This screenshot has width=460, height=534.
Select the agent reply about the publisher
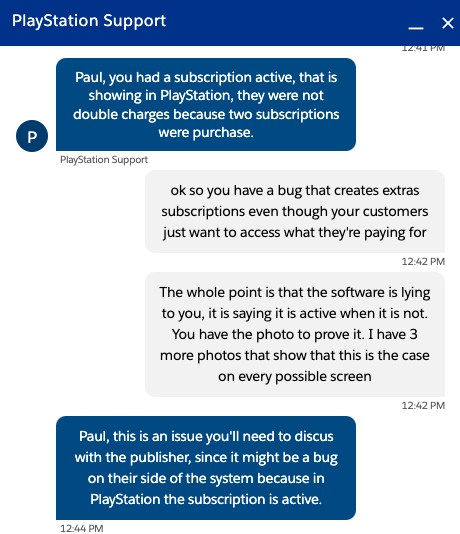click(206, 468)
